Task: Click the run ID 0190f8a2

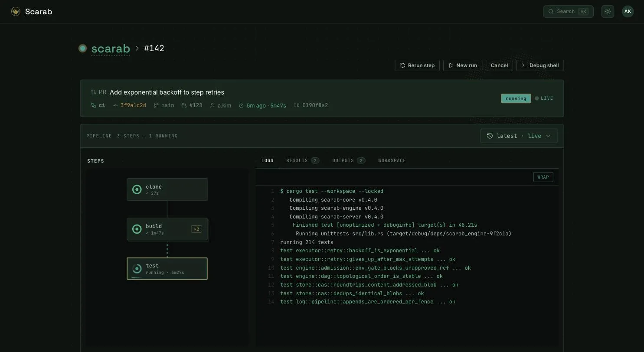Action: pos(315,105)
